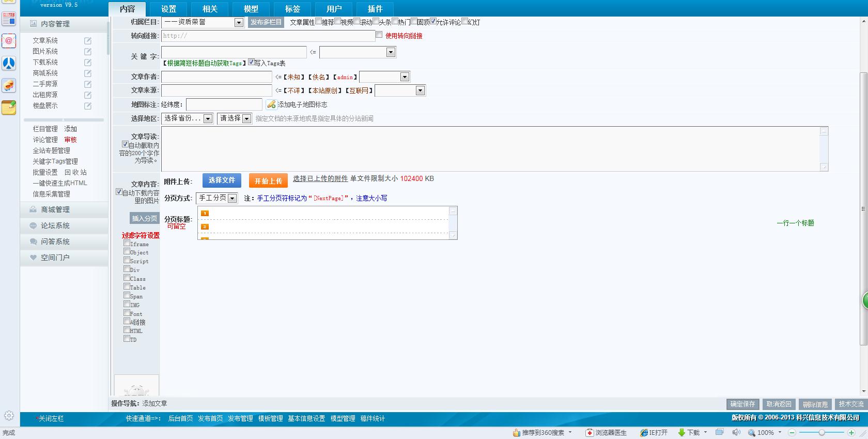Click the 文章作者 input field
868x439 pixels.
click(x=216, y=77)
